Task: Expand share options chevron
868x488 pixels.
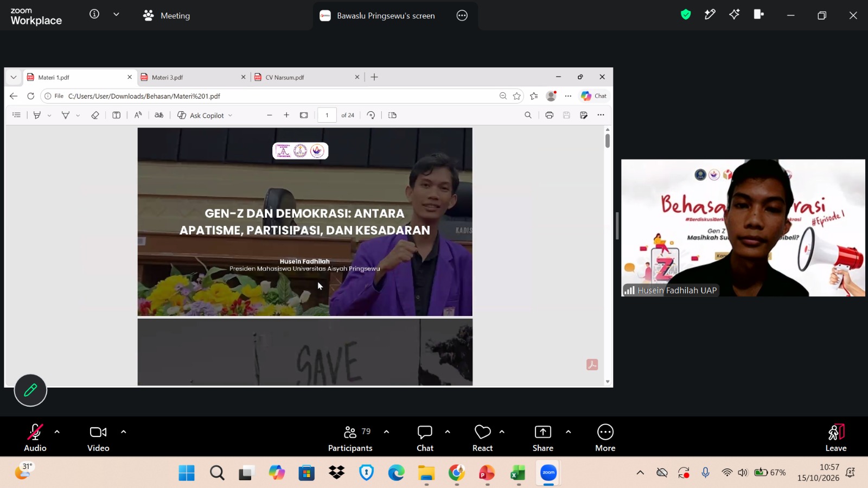Action: pyautogui.click(x=568, y=432)
